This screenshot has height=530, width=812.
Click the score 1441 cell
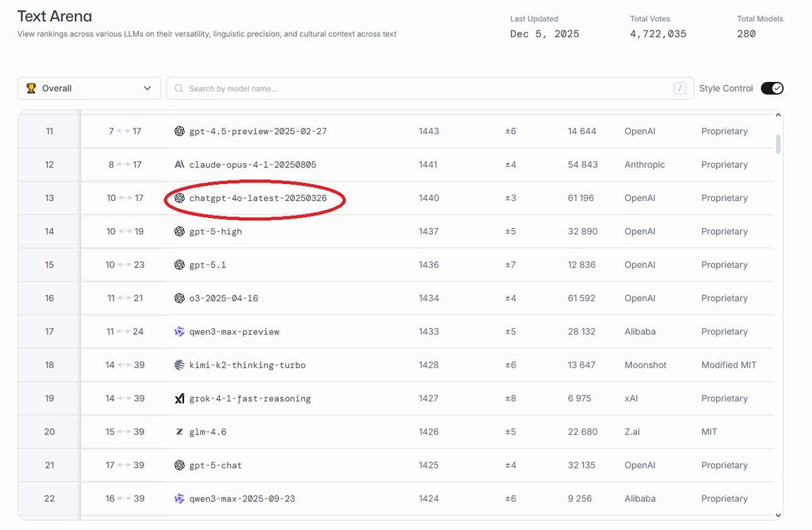point(428,164)
